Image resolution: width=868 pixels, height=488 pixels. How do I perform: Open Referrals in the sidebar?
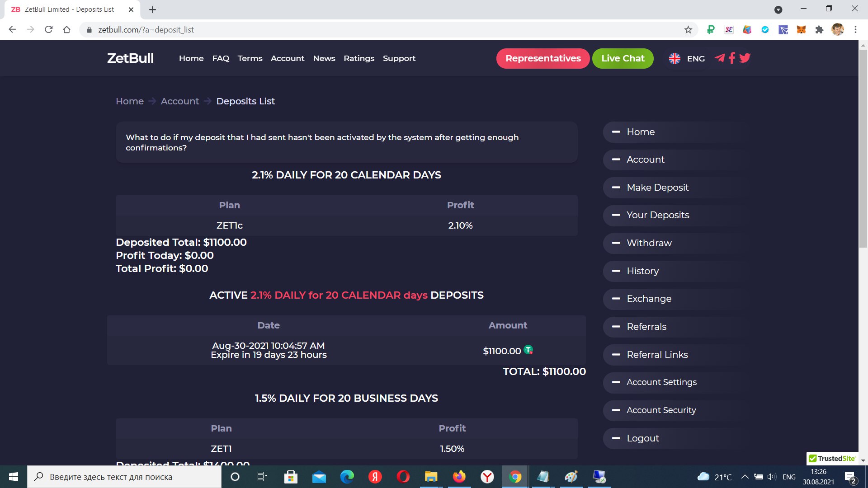point(676,327)
